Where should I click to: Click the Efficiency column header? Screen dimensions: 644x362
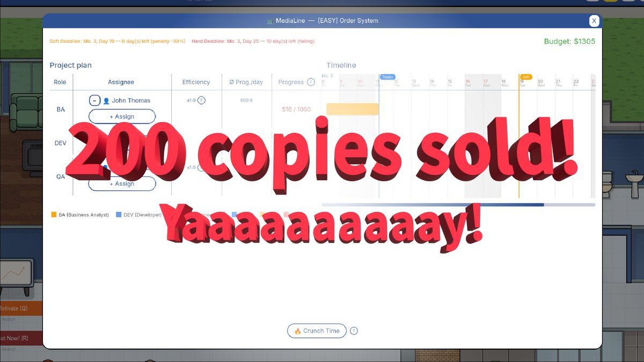[196, 82]
